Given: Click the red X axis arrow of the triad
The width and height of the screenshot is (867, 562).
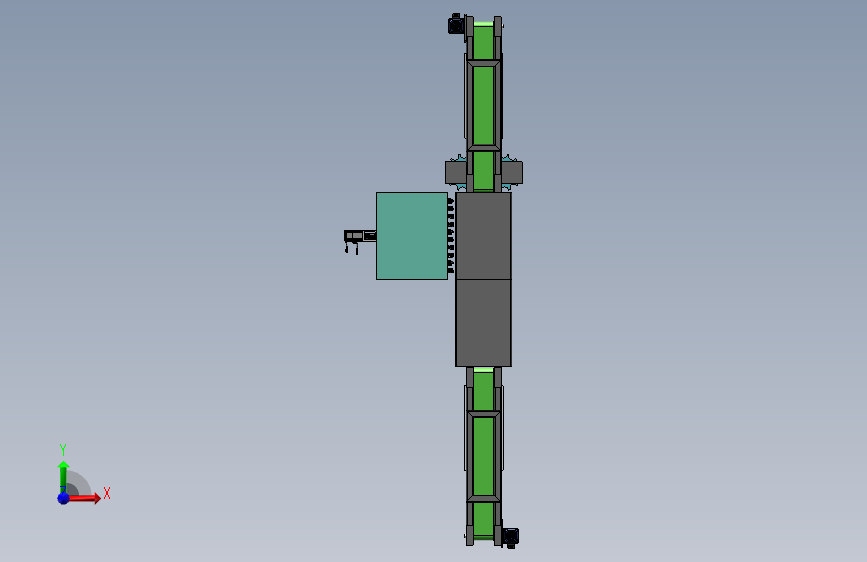Looking at the screenshot, I should tap(84, 498).
